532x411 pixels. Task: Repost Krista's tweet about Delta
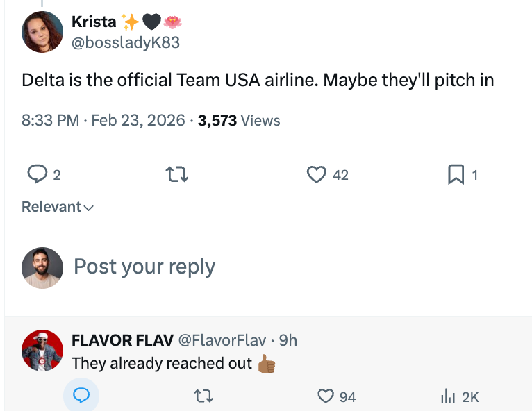[178, 175]
